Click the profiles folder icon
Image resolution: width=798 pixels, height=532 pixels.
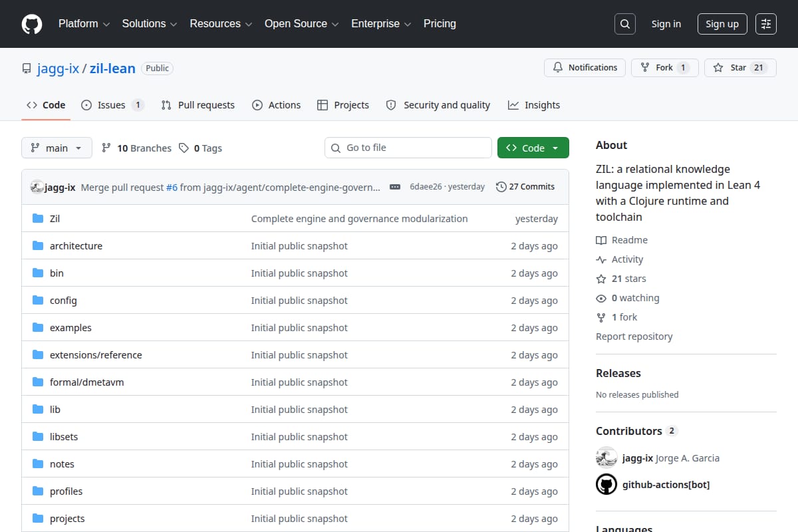(x=38, y=491)
